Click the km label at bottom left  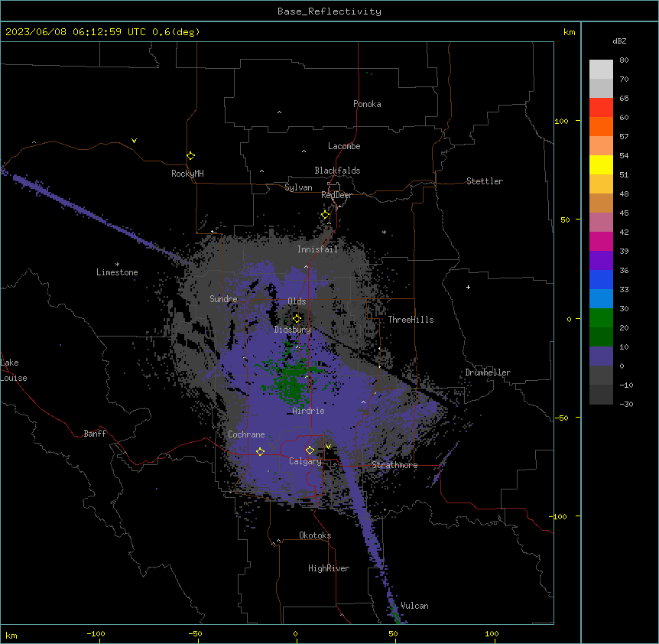pos(11,635)
